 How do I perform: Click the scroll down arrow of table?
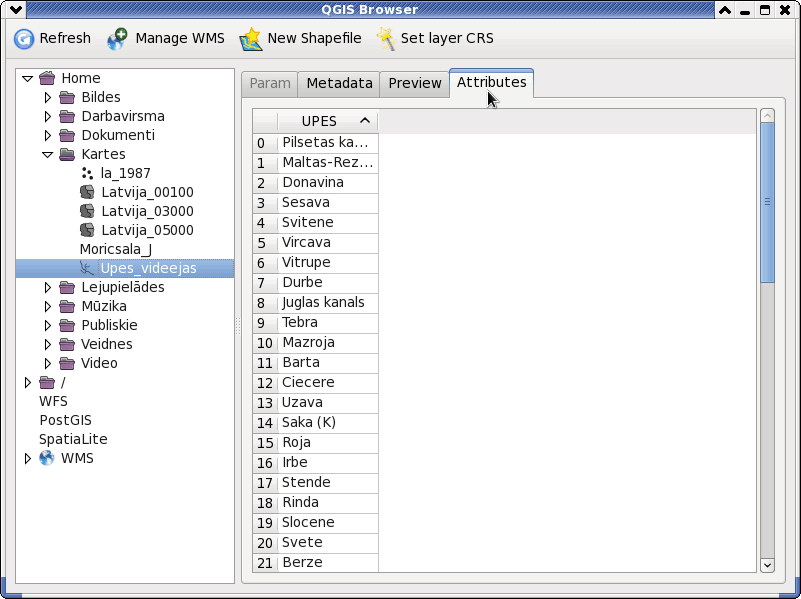click(x=767, y=565)
